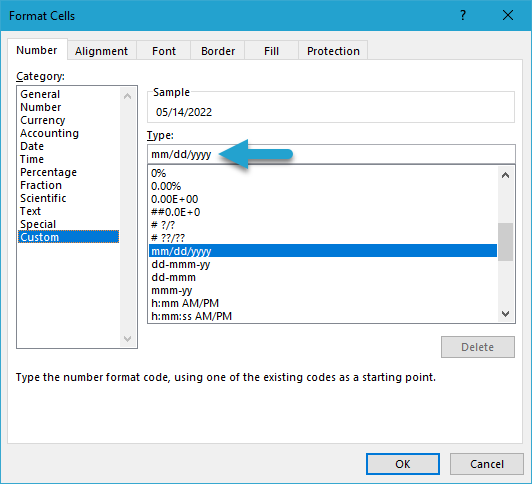
Task: Open the Font tab
Action: click(164, 51)
